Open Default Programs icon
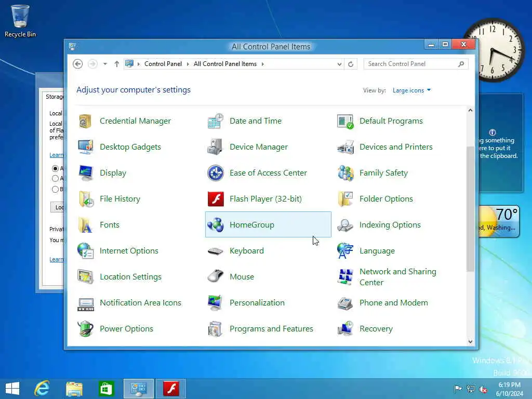The height and width of the screenshot is (399, 532). point(345,121)
